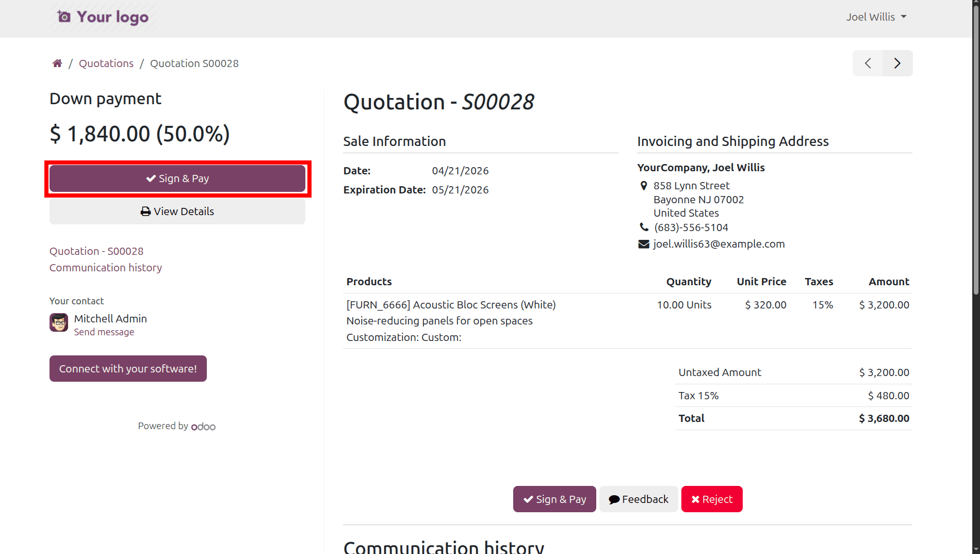980x554 pixels.
Task: Select the Quotation S00028 breadcrumb entry
Action: [194, 63]
